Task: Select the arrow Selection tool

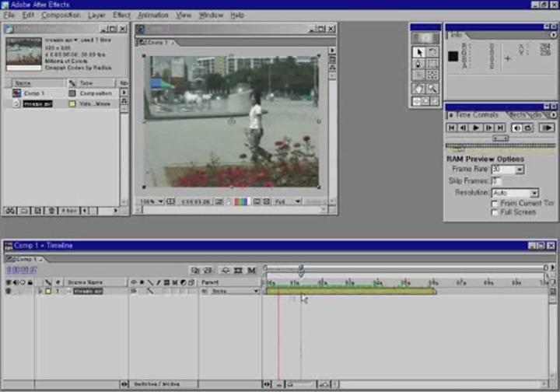Action: [x=418, y=52]
